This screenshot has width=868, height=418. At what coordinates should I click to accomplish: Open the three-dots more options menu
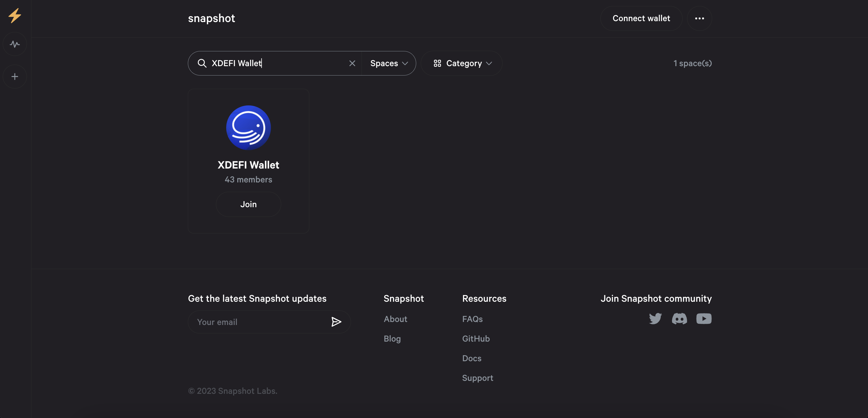coord(699,18)
